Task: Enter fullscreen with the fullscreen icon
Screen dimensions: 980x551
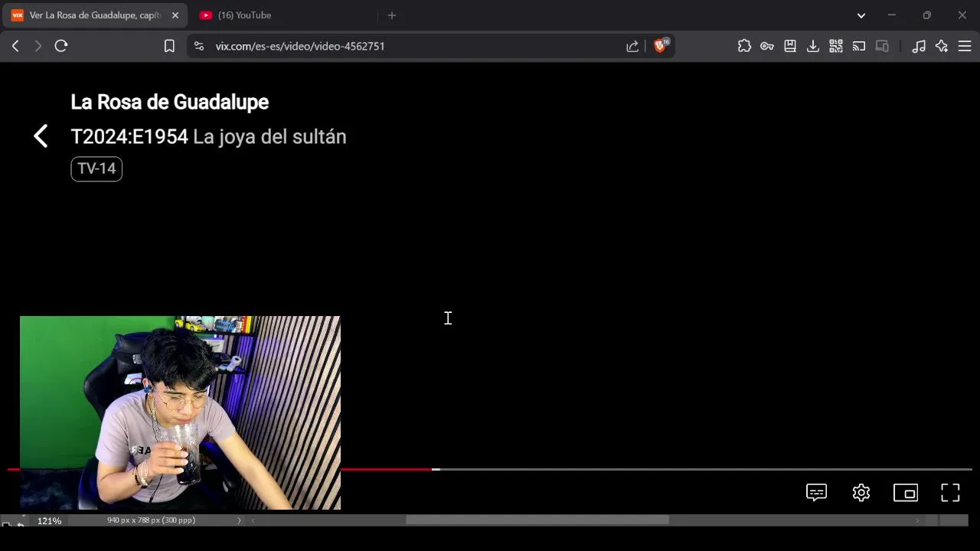Action: click(x=950, y=493)
